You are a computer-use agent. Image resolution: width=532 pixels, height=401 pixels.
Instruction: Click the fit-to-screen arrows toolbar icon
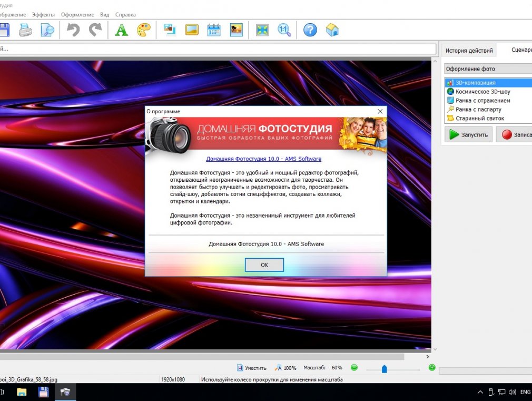click(262, 30)
